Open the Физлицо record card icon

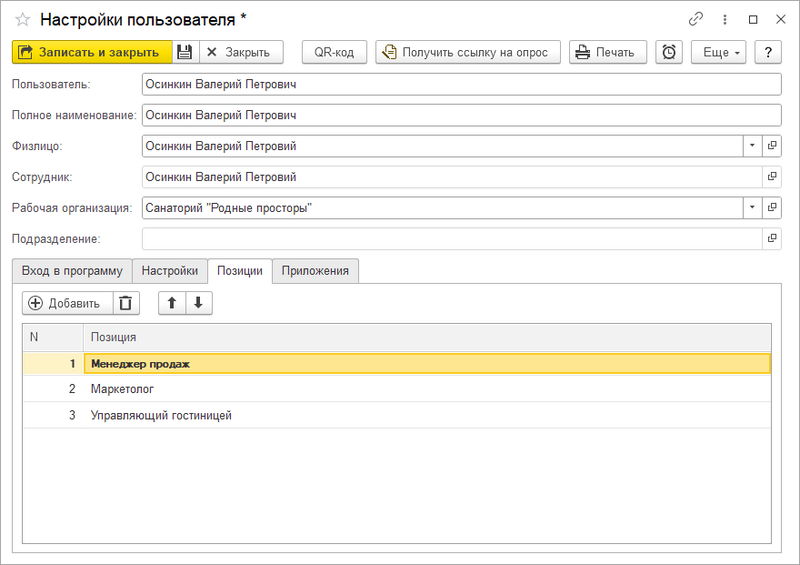(x=771, y=146)
